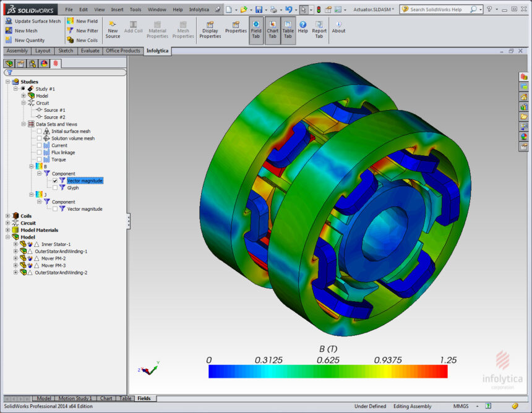The height and width of the screenshot is (413, 532).
Task: Click Update Surface Mesh icon
Action: pyautogui.click(x=9, y=21)
